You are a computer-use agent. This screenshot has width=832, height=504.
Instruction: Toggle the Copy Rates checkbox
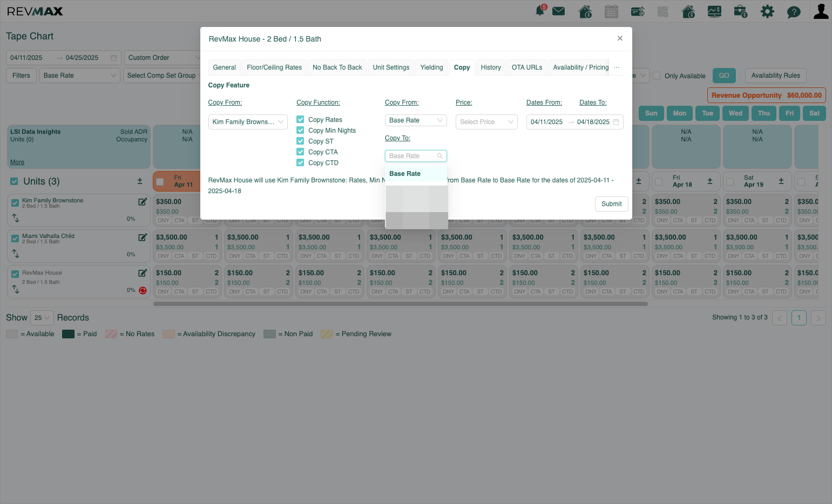(300, 119)
